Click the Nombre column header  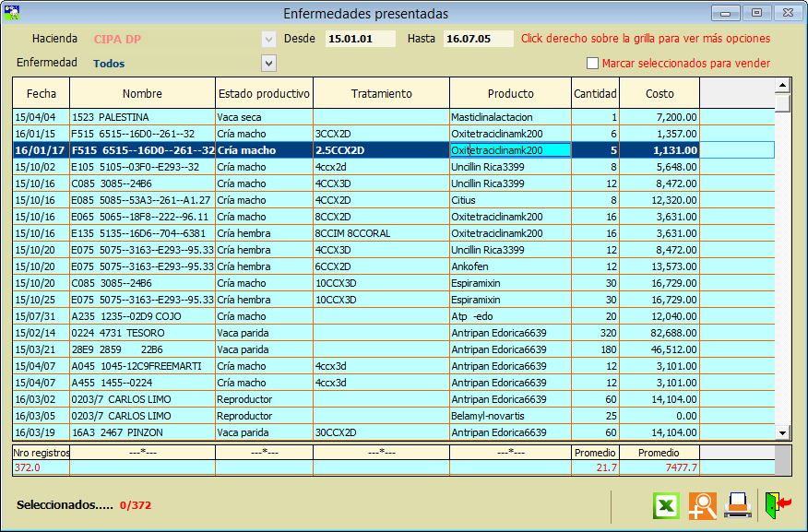[x=142, y=93]
